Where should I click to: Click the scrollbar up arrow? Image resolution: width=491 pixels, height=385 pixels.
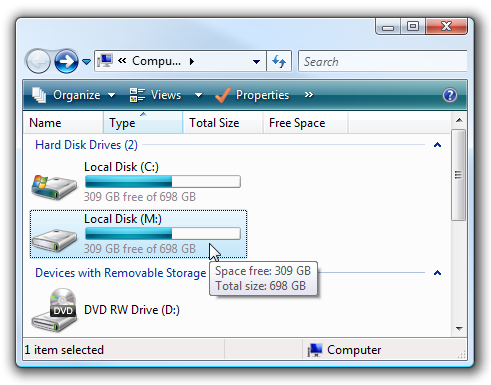(459, 120)
